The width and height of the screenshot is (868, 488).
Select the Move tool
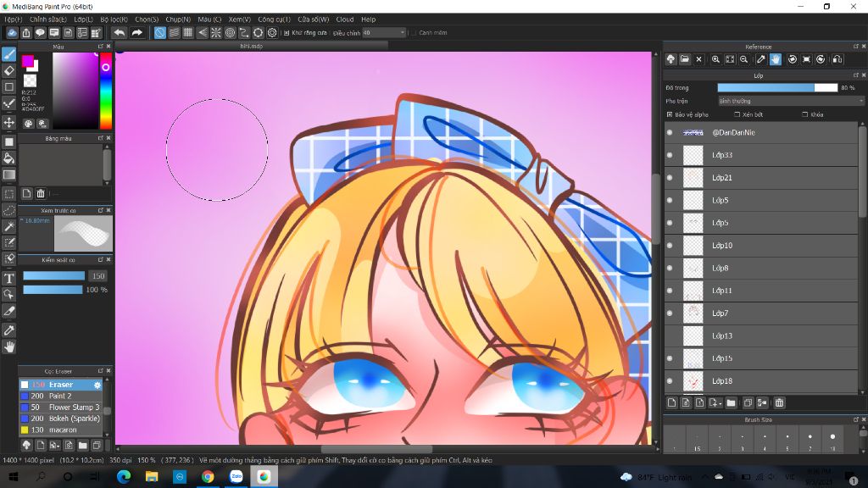(x=8, y=122)
